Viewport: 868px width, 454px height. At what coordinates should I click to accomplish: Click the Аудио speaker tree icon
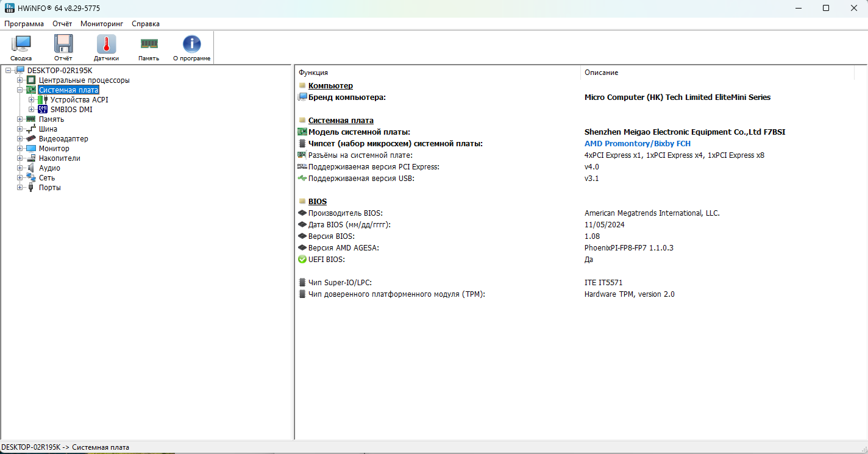point(31,168)
